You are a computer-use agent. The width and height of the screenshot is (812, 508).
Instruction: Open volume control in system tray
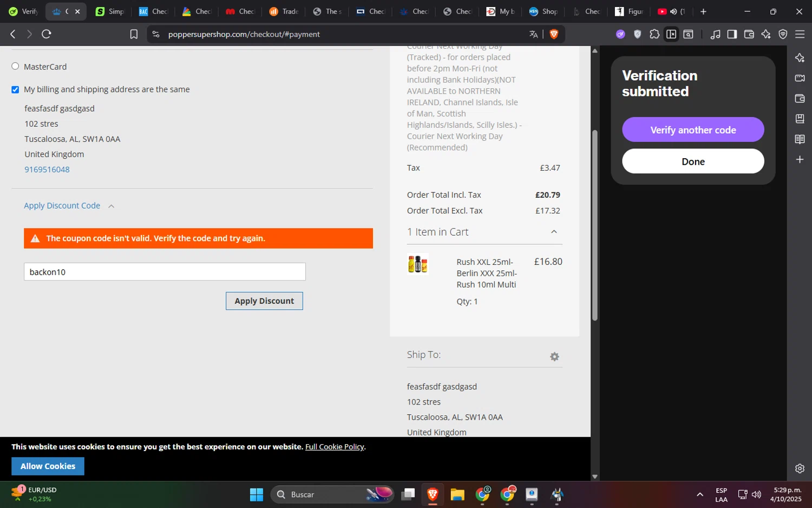click(x=757, y=494)
